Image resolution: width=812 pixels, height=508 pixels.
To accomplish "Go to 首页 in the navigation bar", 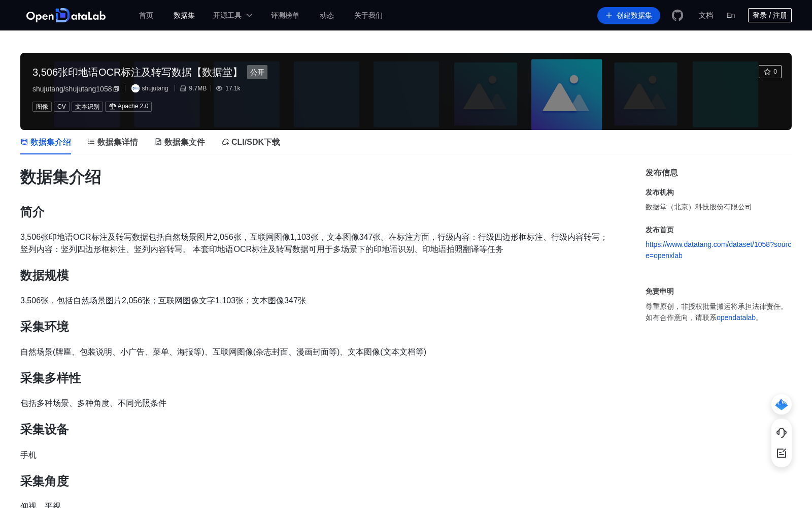I will [x=146, y=15].
